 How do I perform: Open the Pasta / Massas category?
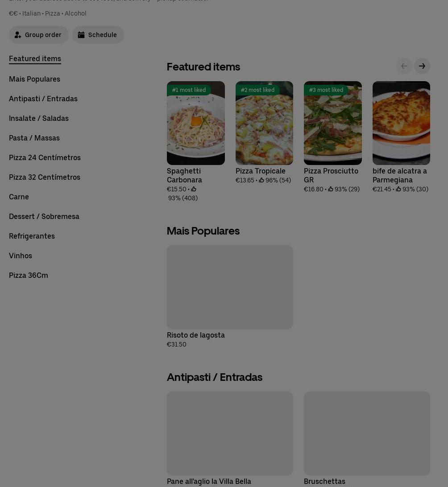pos(34,138)
